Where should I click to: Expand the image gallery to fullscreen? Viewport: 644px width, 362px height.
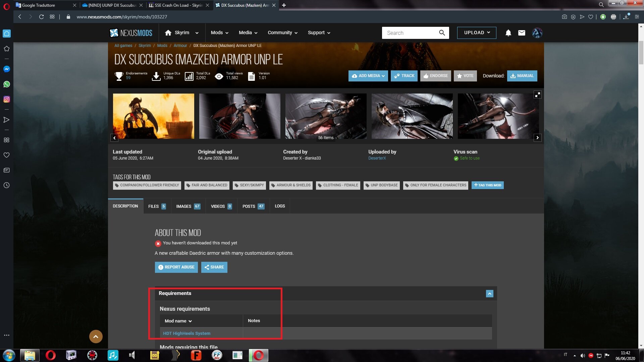pos(538,95)
